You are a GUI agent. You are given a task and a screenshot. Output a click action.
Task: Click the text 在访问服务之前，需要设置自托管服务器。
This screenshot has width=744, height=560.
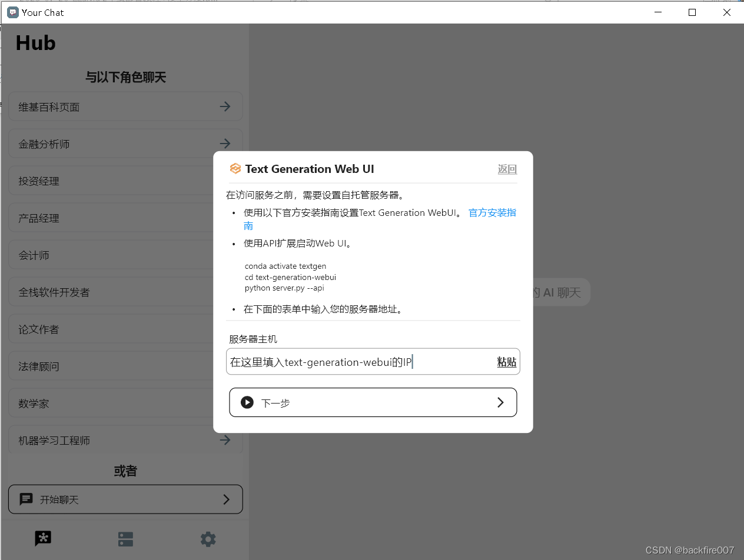[317, 195]
